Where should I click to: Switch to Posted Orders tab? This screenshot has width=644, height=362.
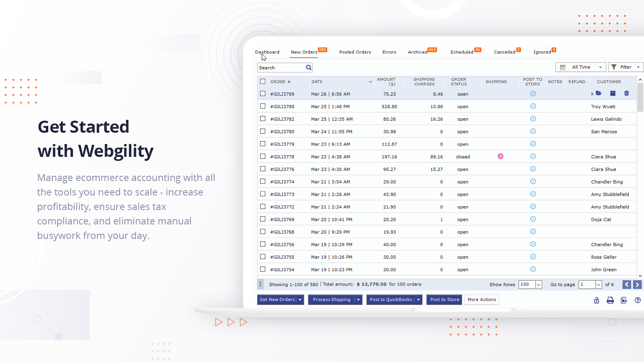coord(355,52)
